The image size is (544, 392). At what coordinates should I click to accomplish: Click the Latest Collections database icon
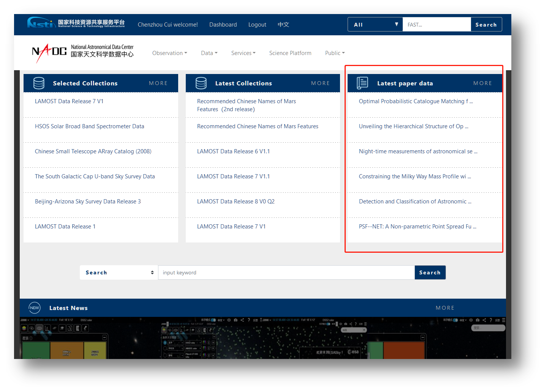201,83
